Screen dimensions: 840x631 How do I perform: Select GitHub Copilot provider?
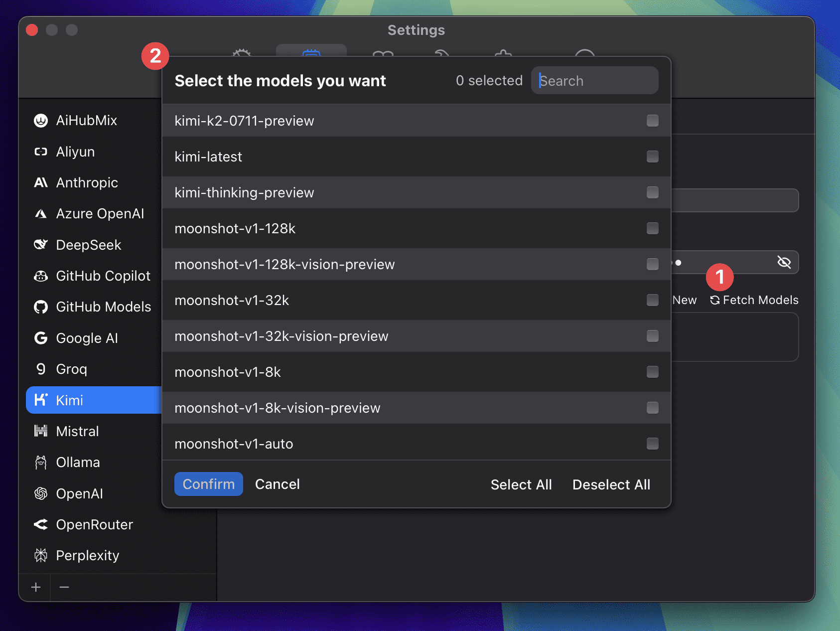[94, 276]
